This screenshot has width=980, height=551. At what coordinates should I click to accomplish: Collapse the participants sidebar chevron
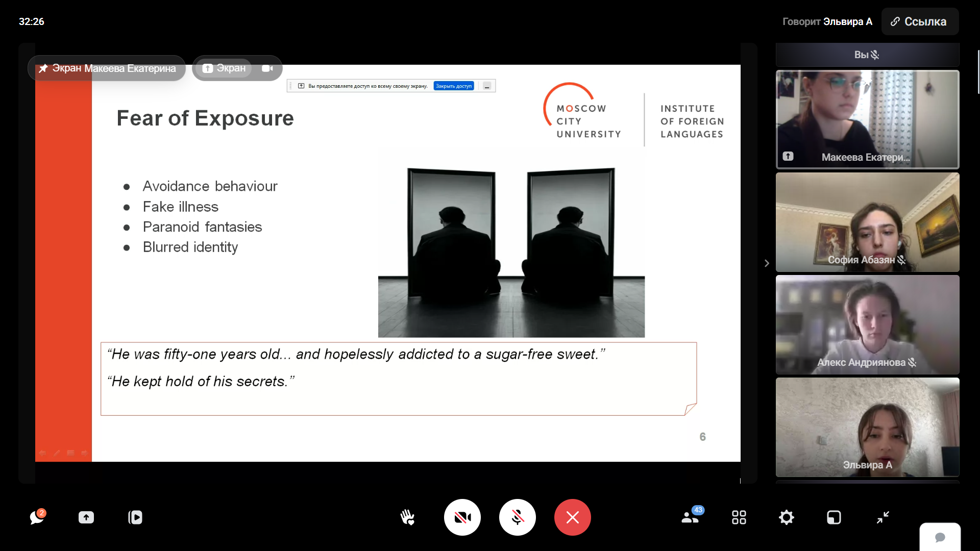(767, 263)
